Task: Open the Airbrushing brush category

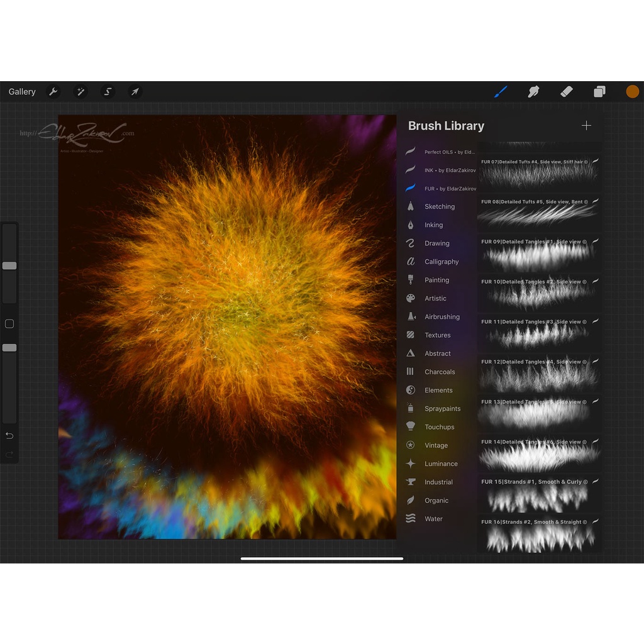Action: [x=441, y=317]
